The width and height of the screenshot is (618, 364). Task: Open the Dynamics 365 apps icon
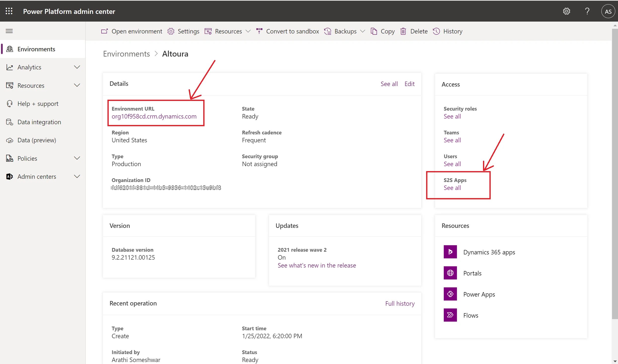450,252
